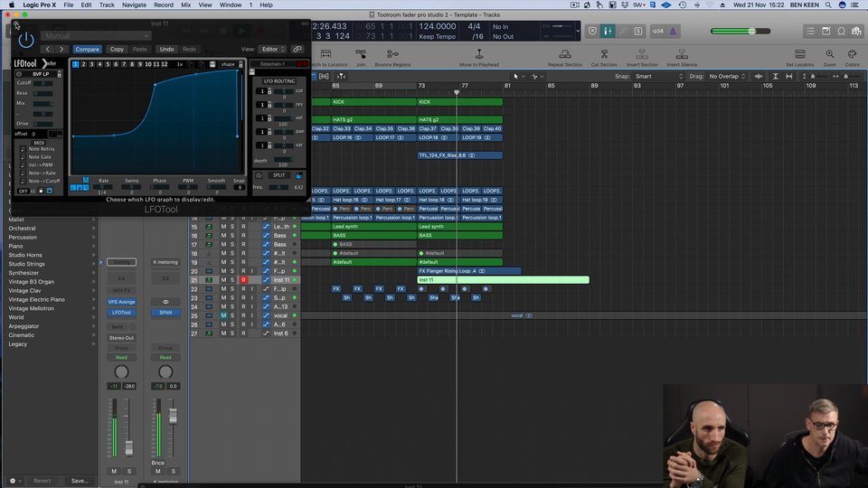
Task: Select LFO graph number 2
Action: (x=83, y=64)
